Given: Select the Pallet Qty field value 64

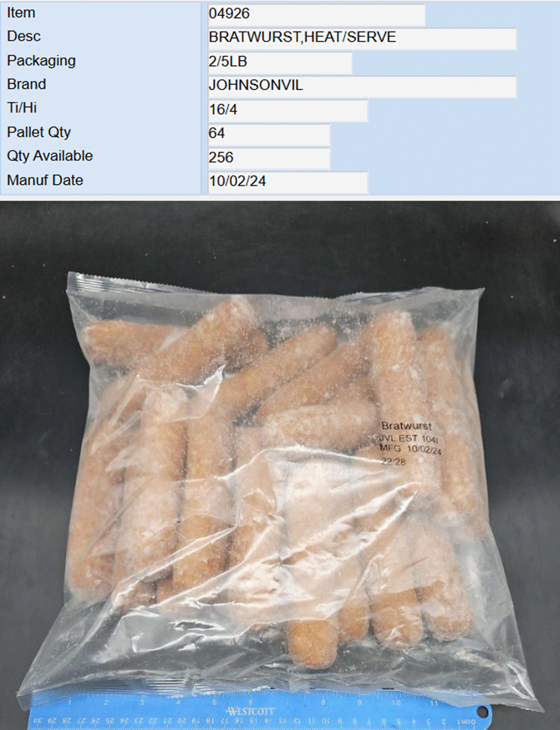Looking at the screenshot, I should [x=269, y=134].
